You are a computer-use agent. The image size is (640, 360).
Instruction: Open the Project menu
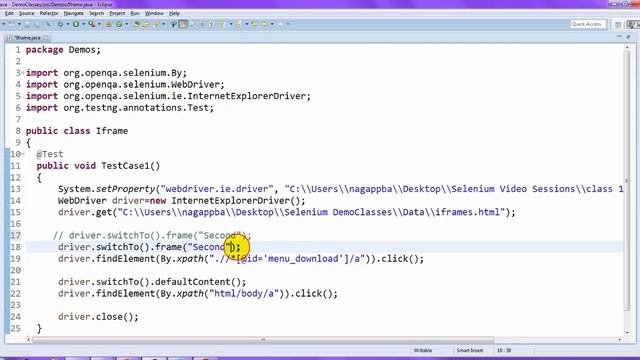click(x=117, y=13)
